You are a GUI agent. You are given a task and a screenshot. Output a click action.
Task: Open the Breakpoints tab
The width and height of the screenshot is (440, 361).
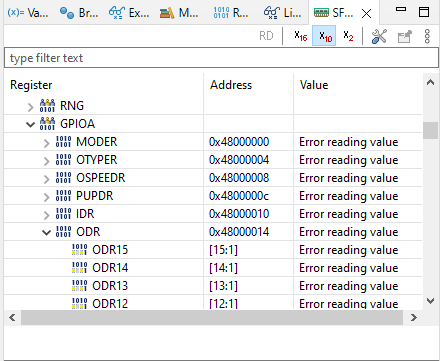(x=79, y=13)
